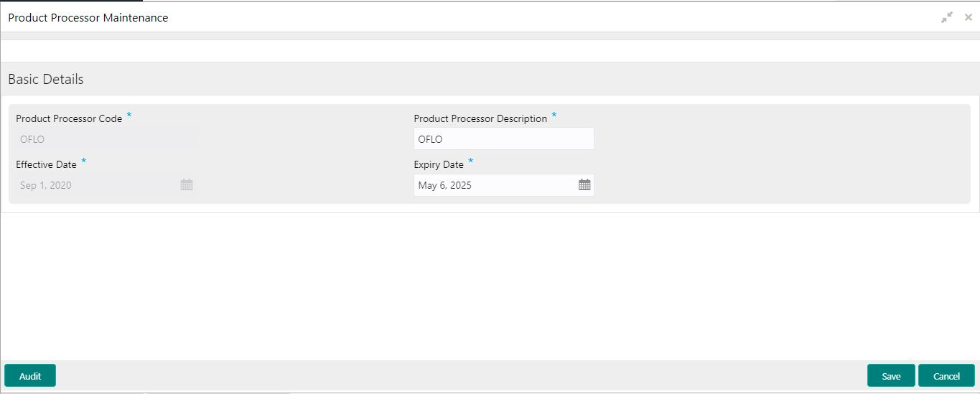
Task: Select the Basic Details section header
Action: pos(46,80)
